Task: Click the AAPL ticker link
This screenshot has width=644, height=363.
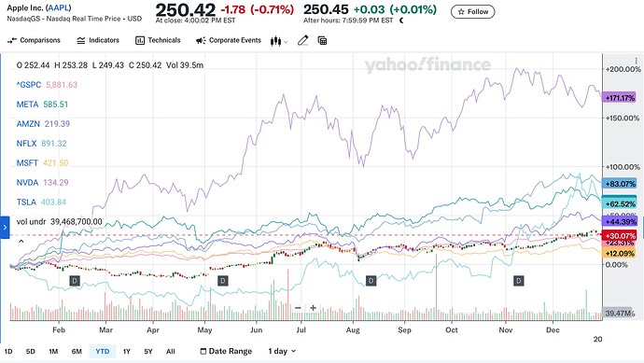Action: pyautogui.click(x=58, y=7)
